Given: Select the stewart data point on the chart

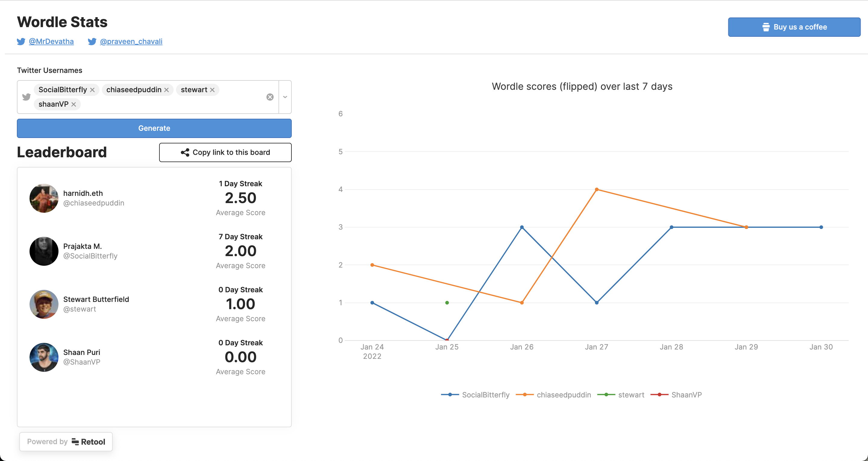Looking at the screenshot, I should (447, 302).
